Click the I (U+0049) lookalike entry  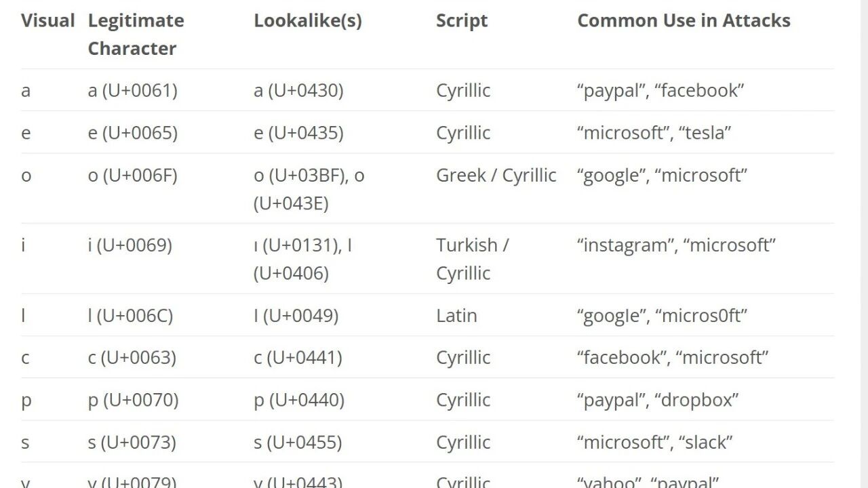tap(296, 315)
